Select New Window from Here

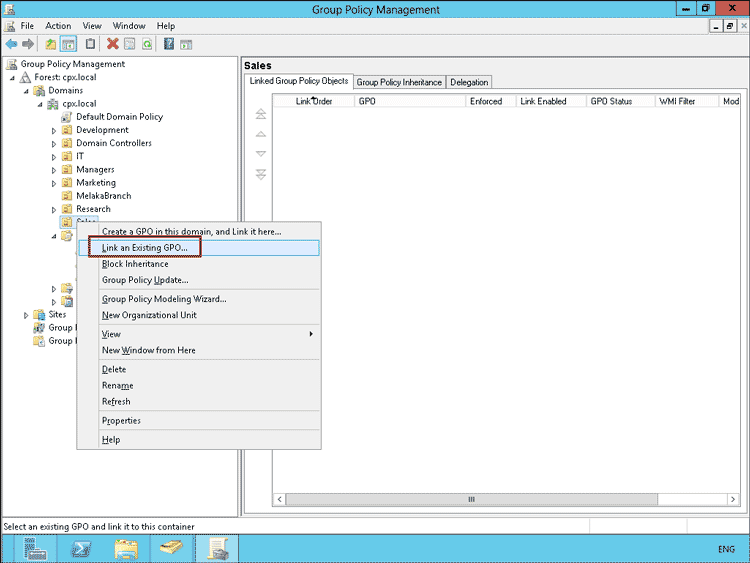click(x=199, y=350)
